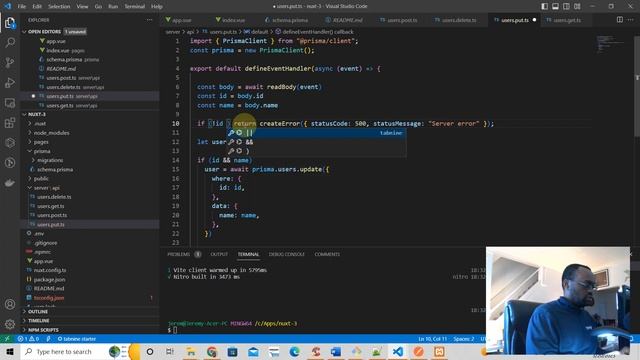Click VS Code icon on the taskbar

point(398,351)
